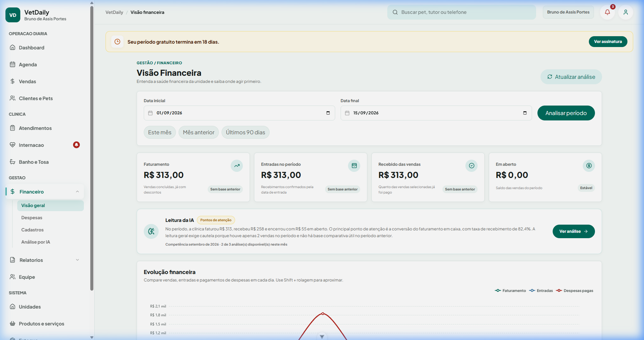Select Despesas submenu item
644x340 pixels.
click(50, 218)
